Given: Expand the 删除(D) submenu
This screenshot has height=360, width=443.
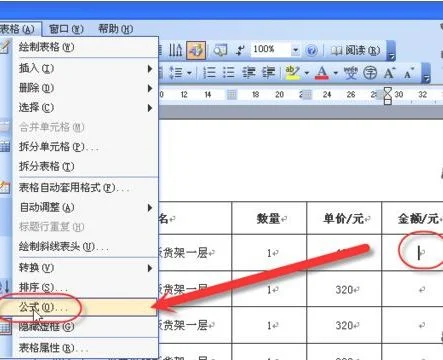Looking at the screenshot, I should [85, 88].
